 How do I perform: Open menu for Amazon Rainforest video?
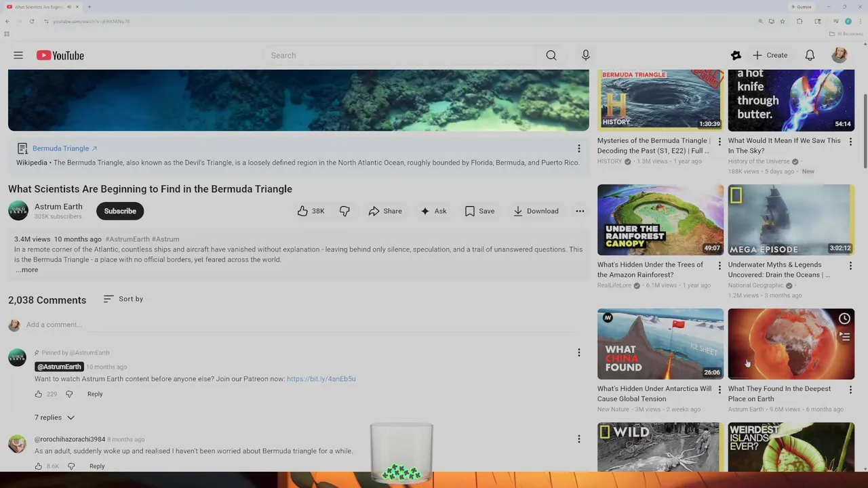tap(719, 266)
